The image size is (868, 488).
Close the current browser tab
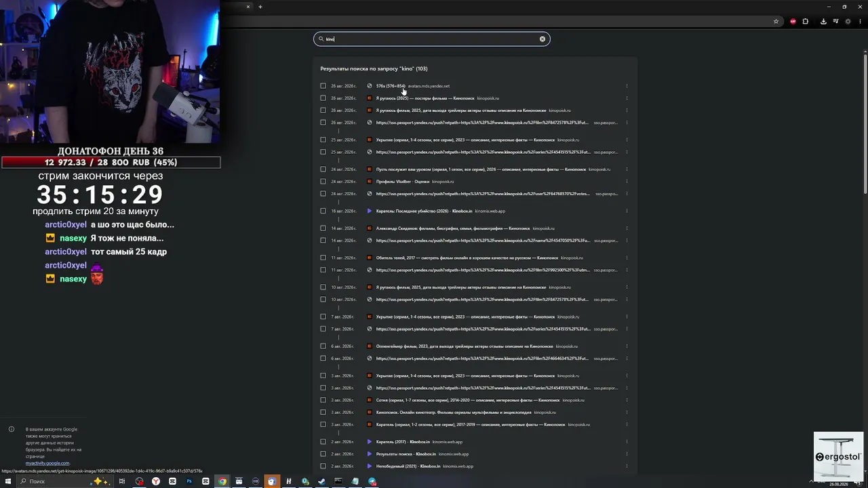(248, 7)
